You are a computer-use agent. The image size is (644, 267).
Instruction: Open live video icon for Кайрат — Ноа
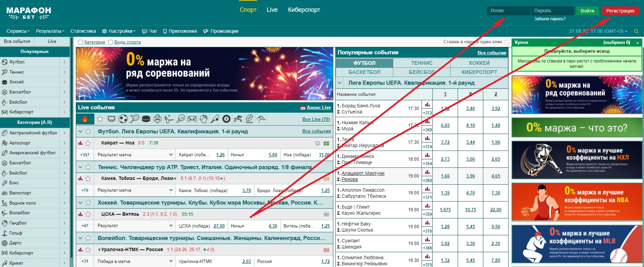[x=317, y=143]
